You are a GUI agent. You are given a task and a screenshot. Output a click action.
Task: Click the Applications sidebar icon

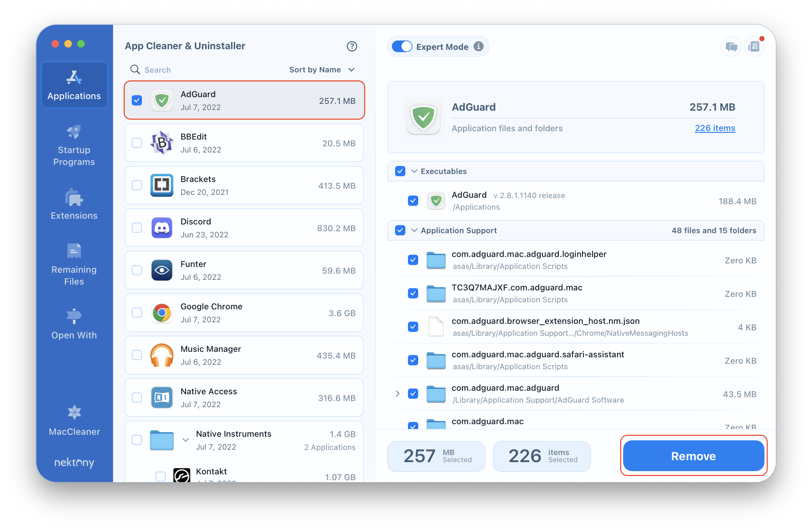tap(73, 82)
